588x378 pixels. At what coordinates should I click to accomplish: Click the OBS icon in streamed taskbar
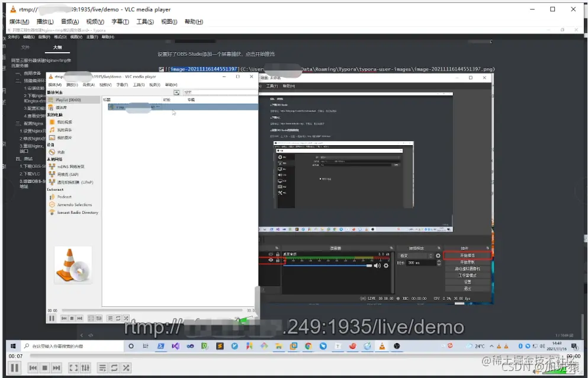coord(397,346)
